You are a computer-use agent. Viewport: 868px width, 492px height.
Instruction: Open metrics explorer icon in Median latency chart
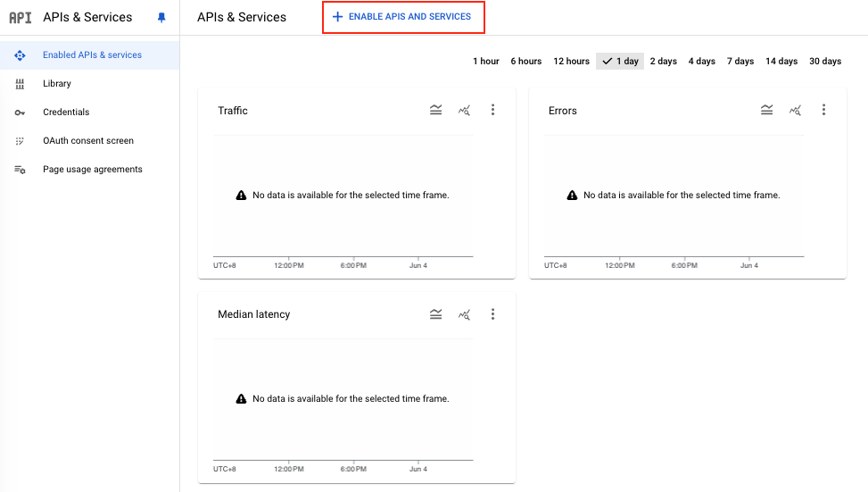click(465, 314)
